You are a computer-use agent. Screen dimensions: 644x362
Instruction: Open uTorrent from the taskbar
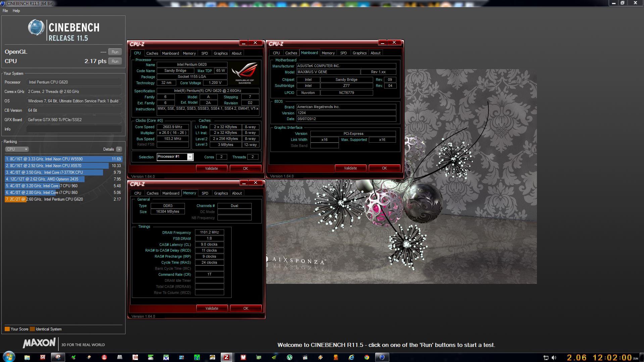click(x=289, y=357)
